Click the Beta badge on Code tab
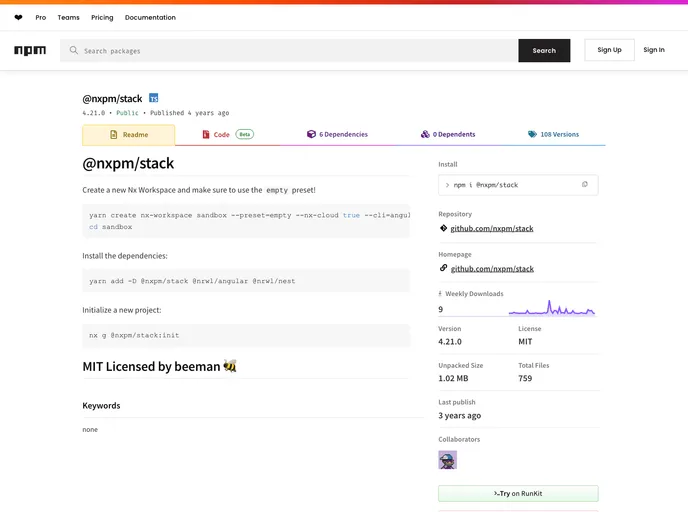Screen dimensions: 688x512 point(244,134)
